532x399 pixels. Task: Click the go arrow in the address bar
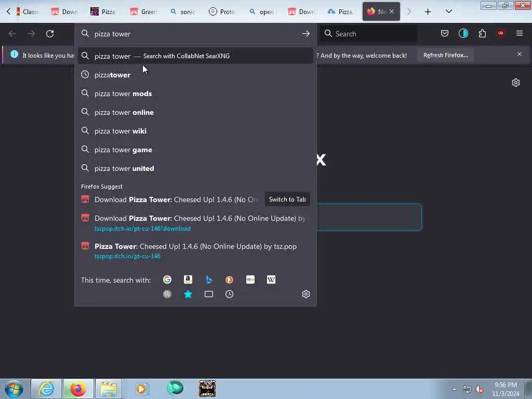tap(305, 34)
